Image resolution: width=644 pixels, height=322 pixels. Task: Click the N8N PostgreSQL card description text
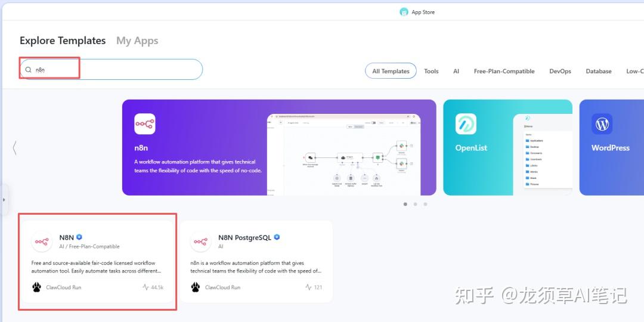click(255, 267)
